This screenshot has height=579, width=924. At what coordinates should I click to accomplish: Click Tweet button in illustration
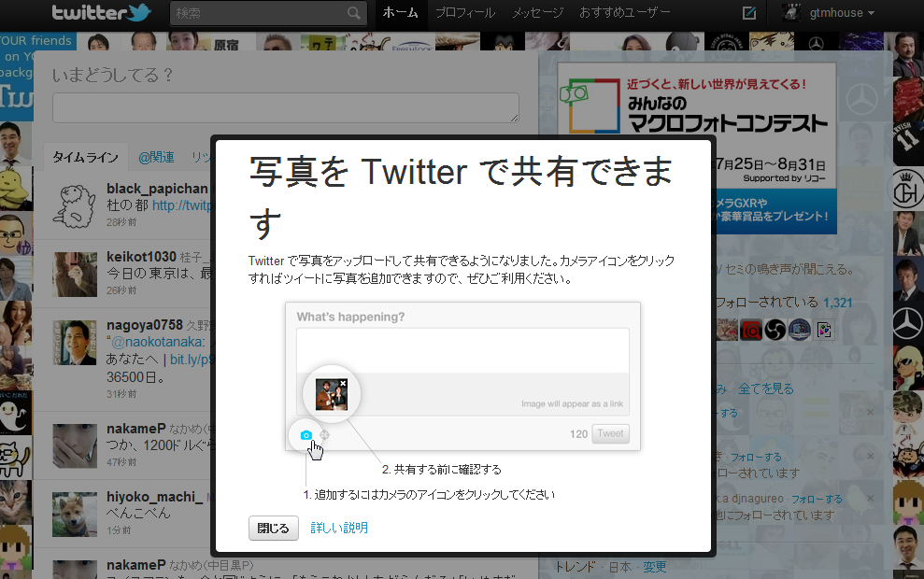(x=610, y=433)
